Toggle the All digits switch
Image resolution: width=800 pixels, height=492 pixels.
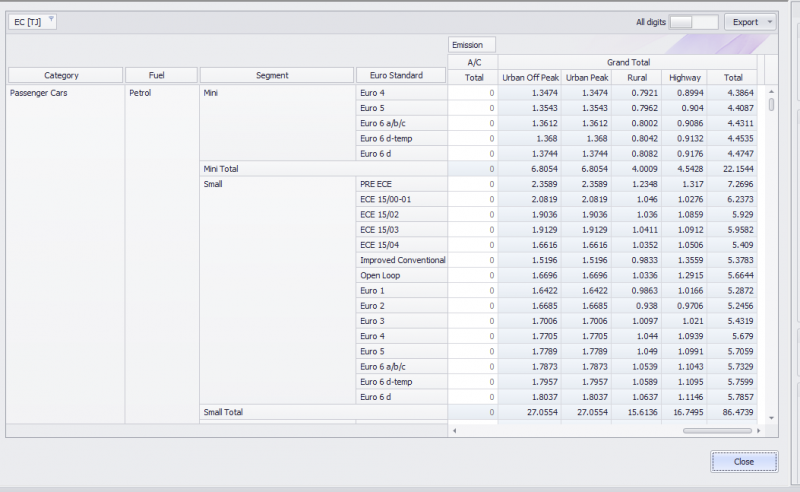click(x=693, y=22)
